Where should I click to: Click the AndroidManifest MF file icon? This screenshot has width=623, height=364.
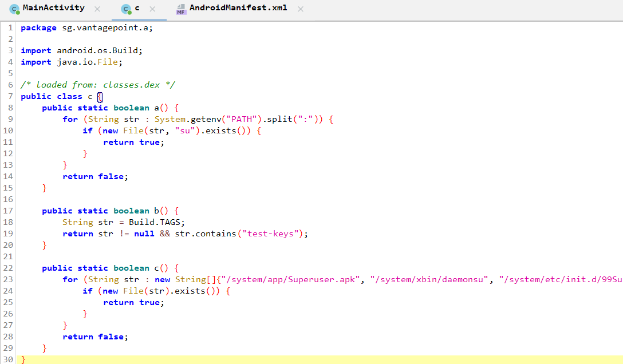click(x=181, y=9)
